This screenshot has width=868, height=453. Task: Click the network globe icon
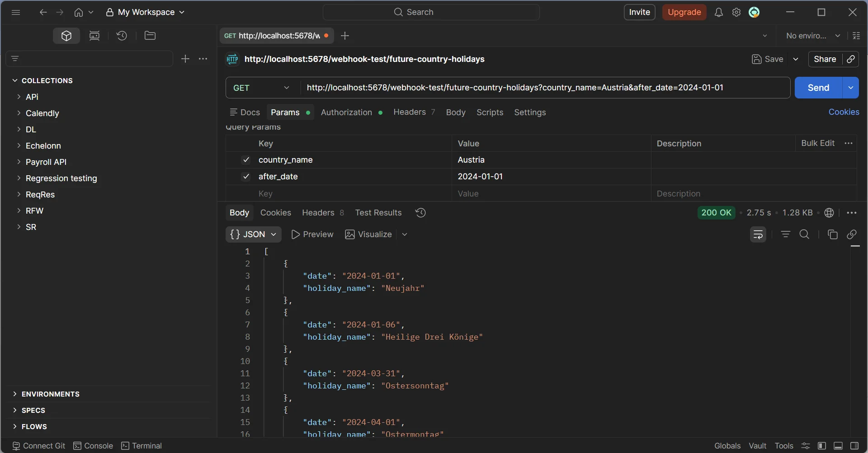point(829,213)
